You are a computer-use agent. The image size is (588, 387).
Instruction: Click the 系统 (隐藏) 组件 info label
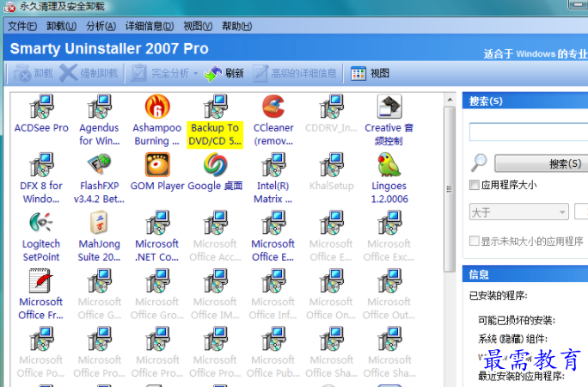click(x=512, y=339)
